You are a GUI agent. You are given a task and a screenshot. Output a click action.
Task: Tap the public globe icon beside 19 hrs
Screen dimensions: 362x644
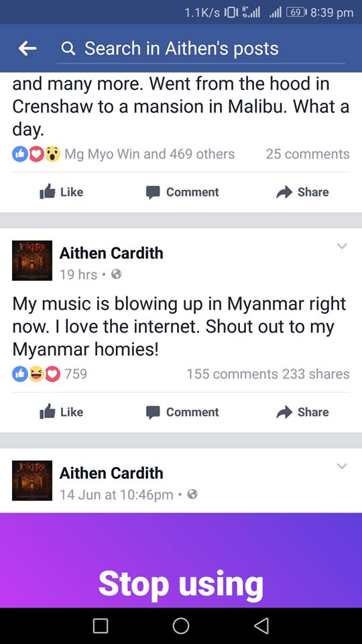pyautogui.click(x=117, y=275)
